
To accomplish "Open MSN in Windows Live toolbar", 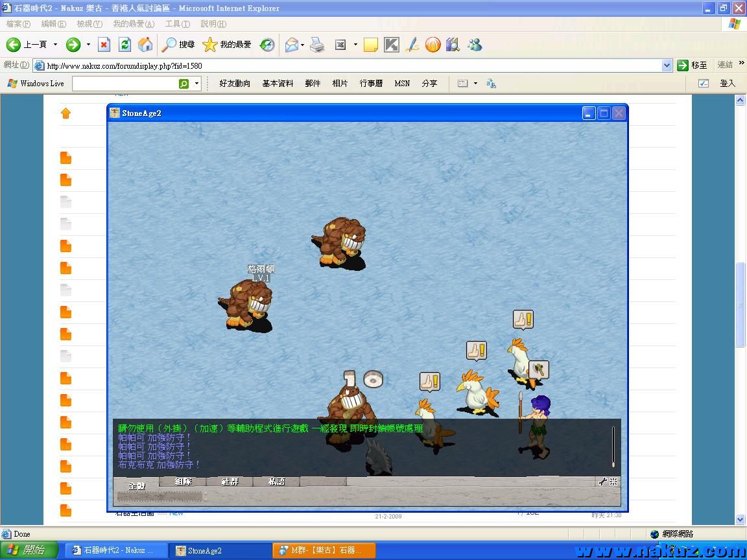I will tap(402, 84).
